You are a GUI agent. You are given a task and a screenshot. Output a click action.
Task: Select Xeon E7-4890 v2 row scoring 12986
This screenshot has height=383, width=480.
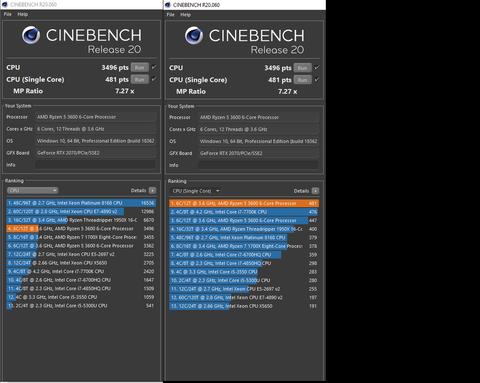point(81,211)
